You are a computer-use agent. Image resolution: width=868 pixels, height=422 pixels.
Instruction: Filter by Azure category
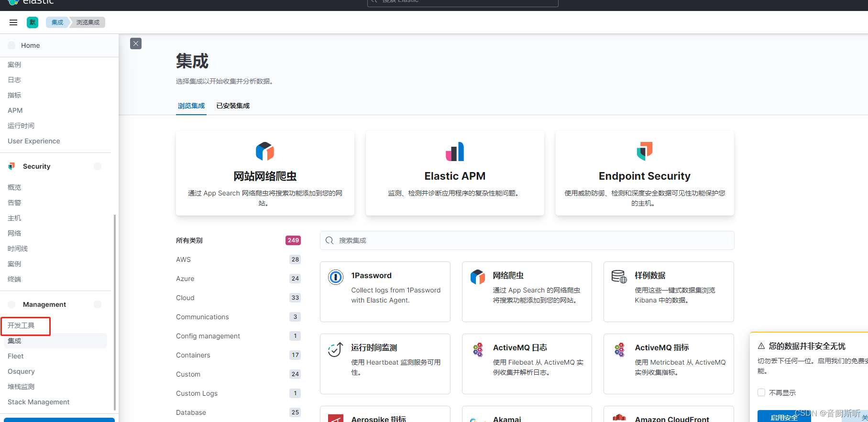point(238,279)
